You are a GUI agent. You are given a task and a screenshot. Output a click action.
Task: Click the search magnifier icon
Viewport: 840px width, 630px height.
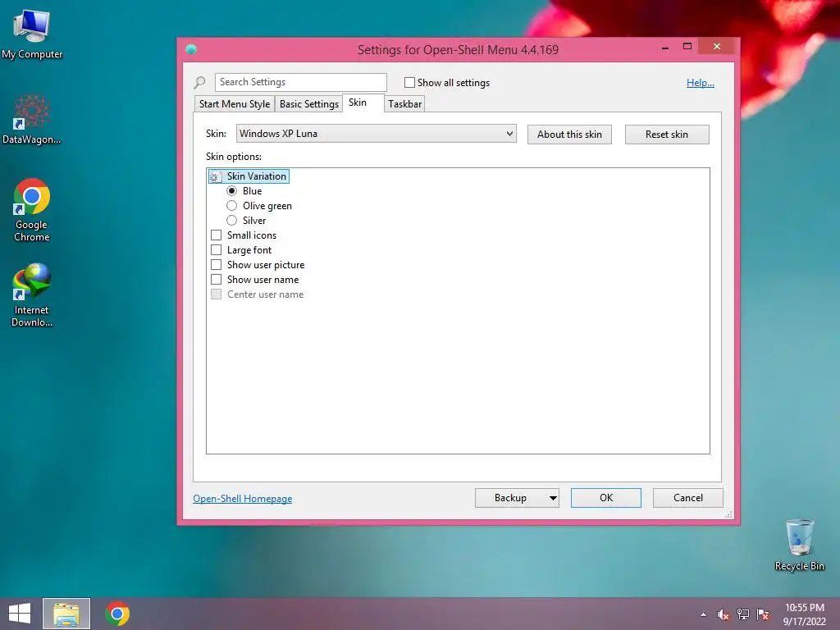[x=199, y=83]
